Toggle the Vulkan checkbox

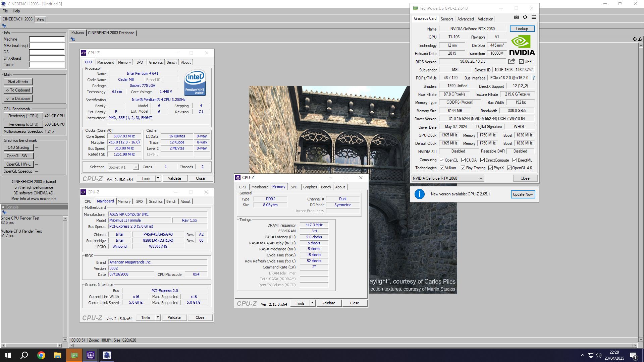442,168
